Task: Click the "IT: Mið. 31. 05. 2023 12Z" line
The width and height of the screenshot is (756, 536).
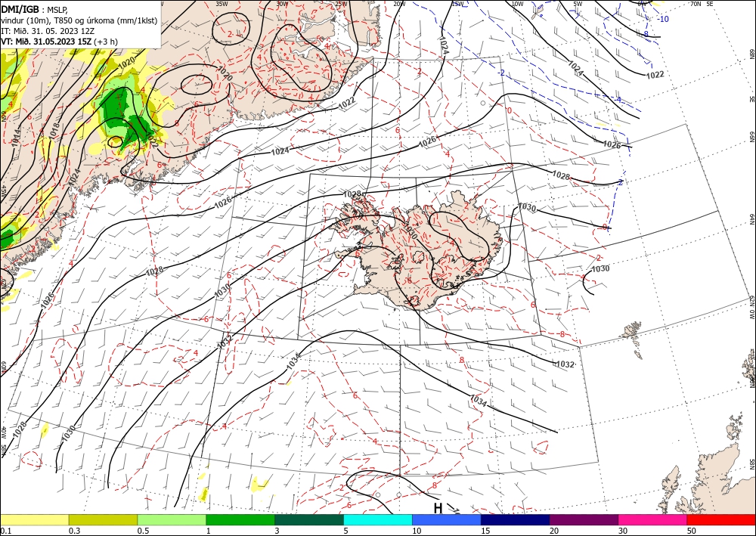Action: point(46,31)
